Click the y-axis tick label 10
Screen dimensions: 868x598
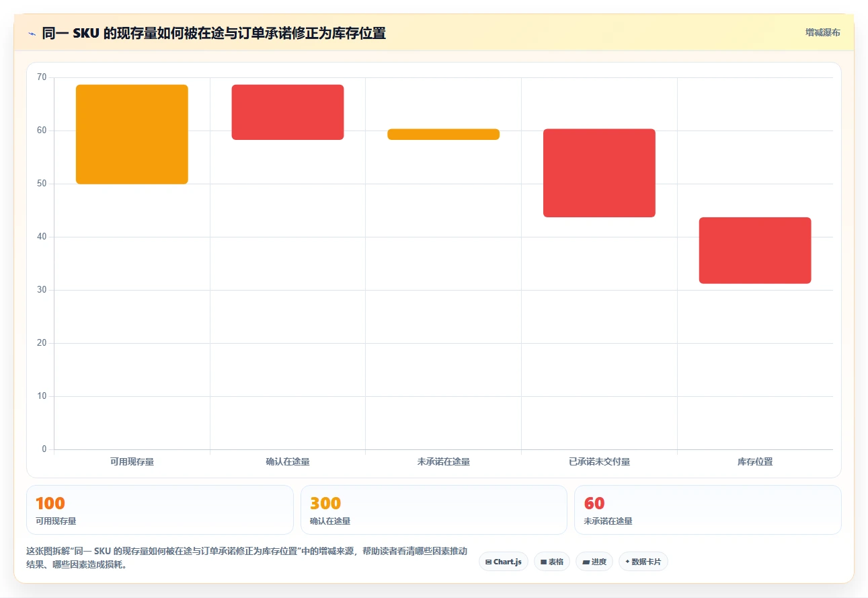coord(42,396)
